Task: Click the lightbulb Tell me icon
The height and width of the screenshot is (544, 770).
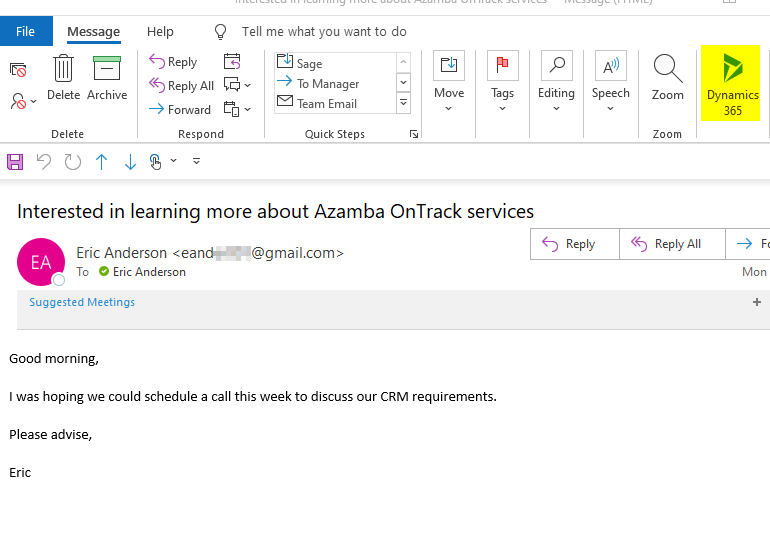Action: pyautogui.click(x=220, y=32)
